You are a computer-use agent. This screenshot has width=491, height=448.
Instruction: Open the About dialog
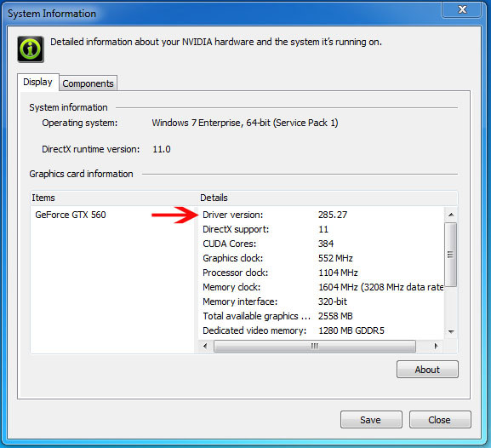pos(427,370)
